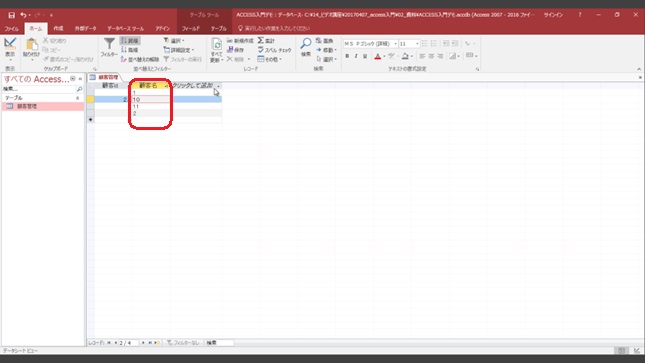Switch to the 外部データ tab
The height and width of the screenshot is (363, 645).
coord(85,28)
